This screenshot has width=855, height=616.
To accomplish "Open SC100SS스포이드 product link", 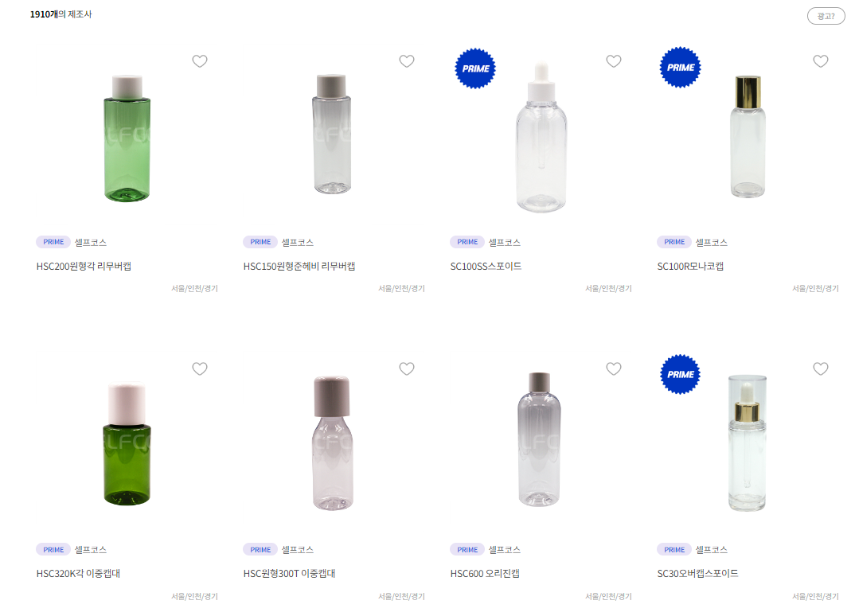I will 486,266.
